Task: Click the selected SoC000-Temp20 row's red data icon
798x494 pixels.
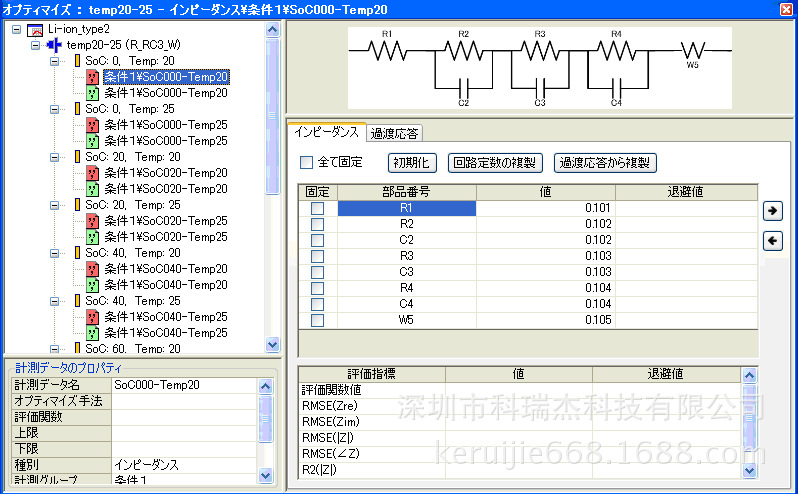Action: pos(92,77)
